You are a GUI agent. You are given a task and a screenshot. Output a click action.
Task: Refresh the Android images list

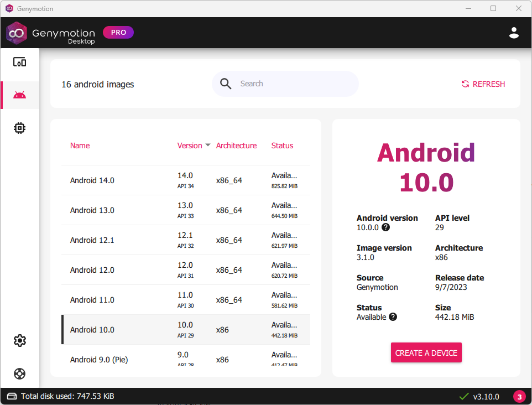[x=483, y=84]
